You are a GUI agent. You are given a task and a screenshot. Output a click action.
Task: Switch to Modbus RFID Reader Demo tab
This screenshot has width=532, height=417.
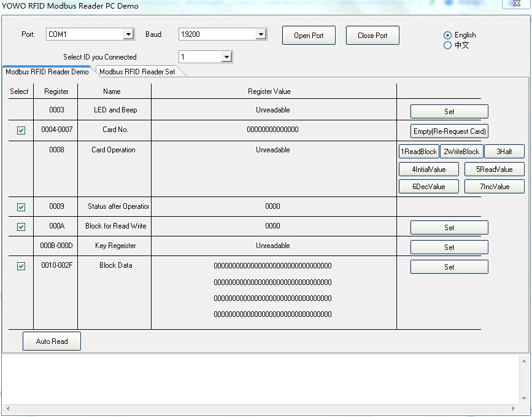(47, 72)
